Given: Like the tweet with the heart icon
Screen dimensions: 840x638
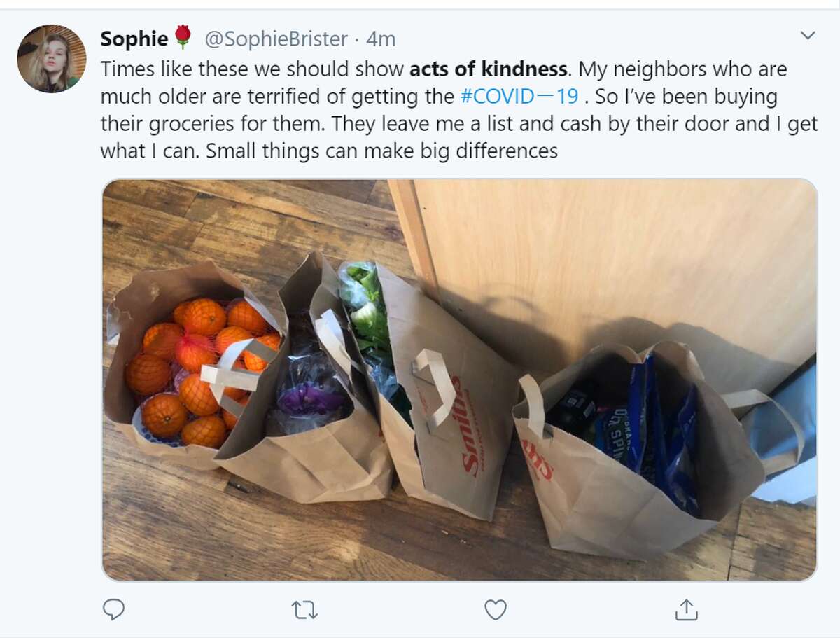Looking at the screenshot, I should click(x=496, y=610).
